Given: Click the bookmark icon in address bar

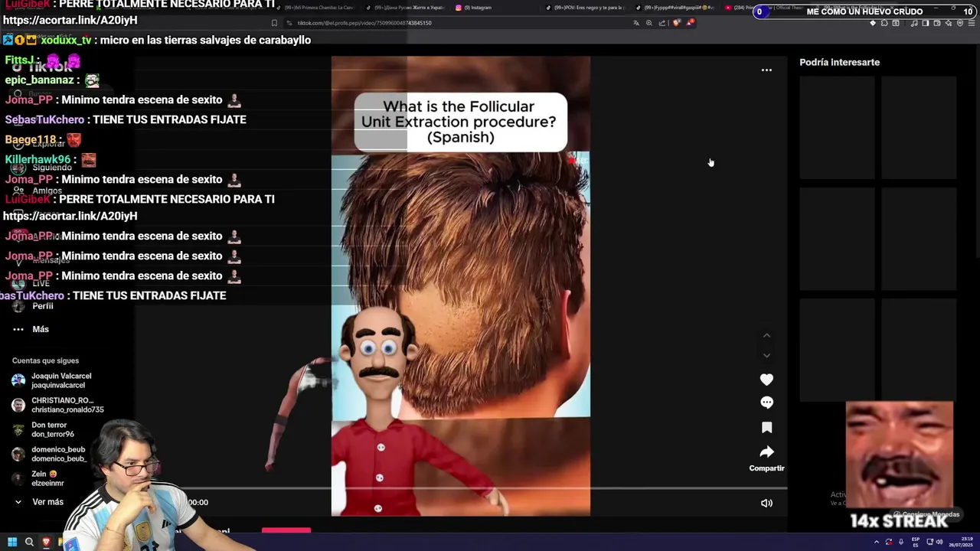Looking at the screenshot, I should (274, 23).
